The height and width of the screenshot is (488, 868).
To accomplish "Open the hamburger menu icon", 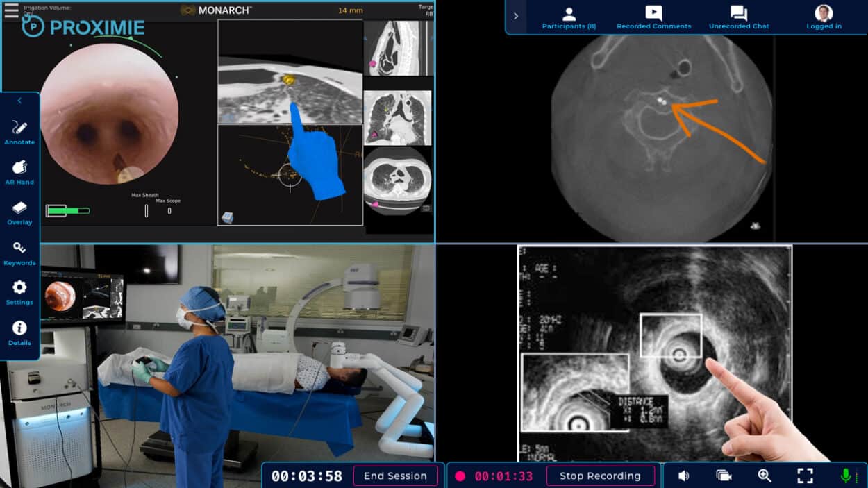I will click(11, 10).
